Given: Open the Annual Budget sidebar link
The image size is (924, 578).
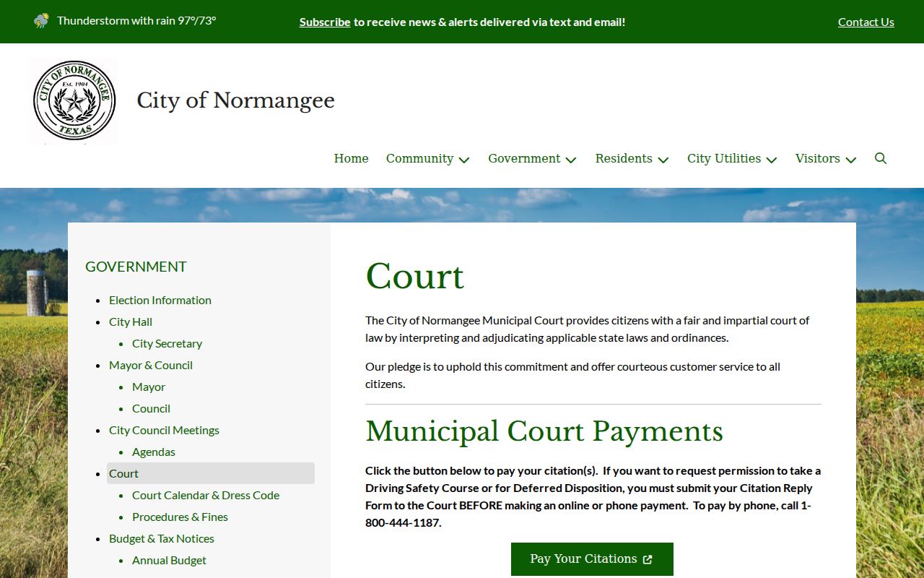Looking at the screenshot, I should [x=169, y=560].
